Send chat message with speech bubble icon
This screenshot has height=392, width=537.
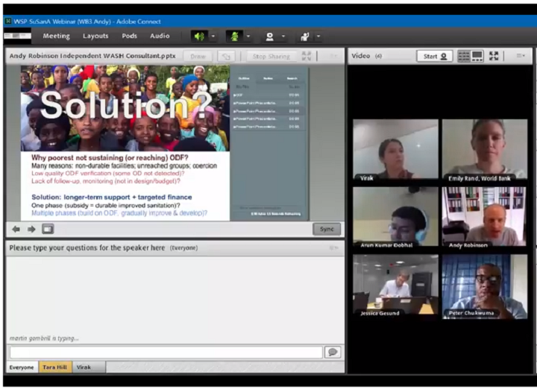pos(333,352)
